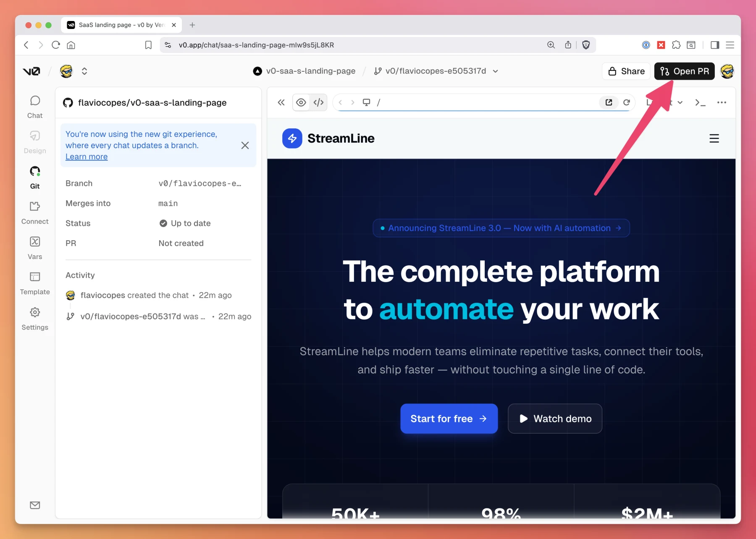Viewport: 756px width, 539px height.
Task: Open the StreamLine hamburger menu
Action: [x=714, y=139]
